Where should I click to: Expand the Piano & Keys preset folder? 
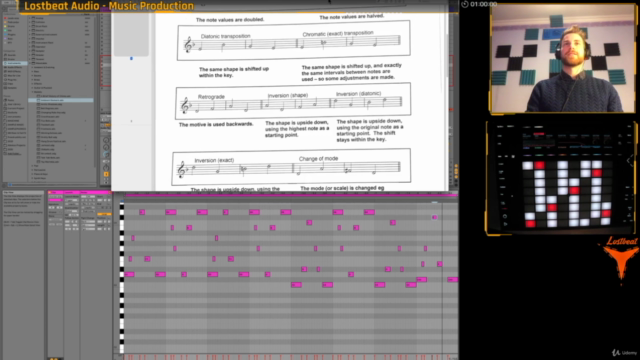click(32, 174)
